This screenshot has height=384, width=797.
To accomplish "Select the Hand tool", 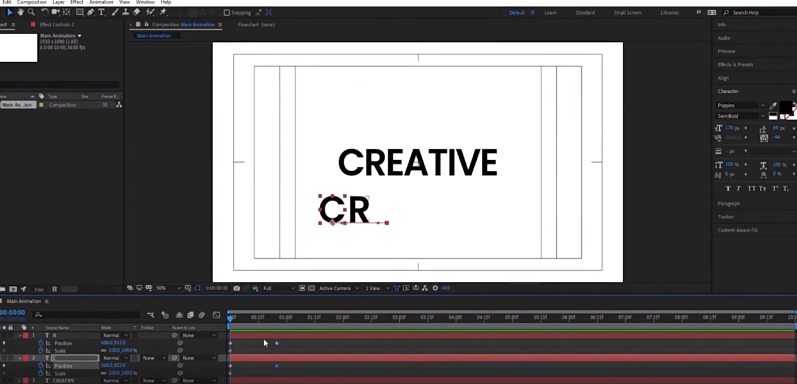I will pyautogui.click(x=20, y=12).
